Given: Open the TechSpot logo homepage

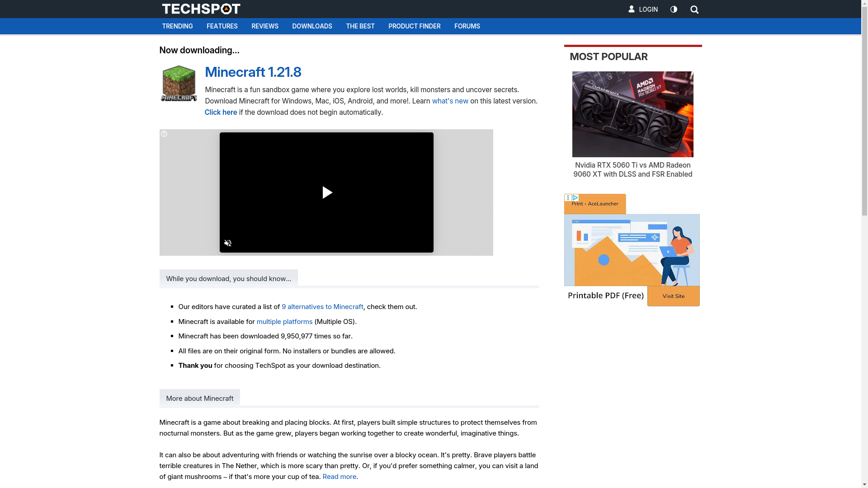Looking at the screenshot, I should click(x=201, y=9).
